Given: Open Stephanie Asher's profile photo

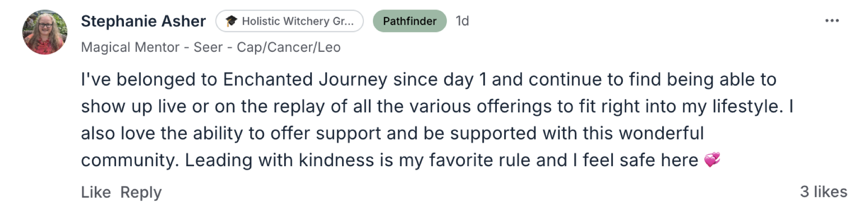Looking at the screenshot, I should coord(45,32).
